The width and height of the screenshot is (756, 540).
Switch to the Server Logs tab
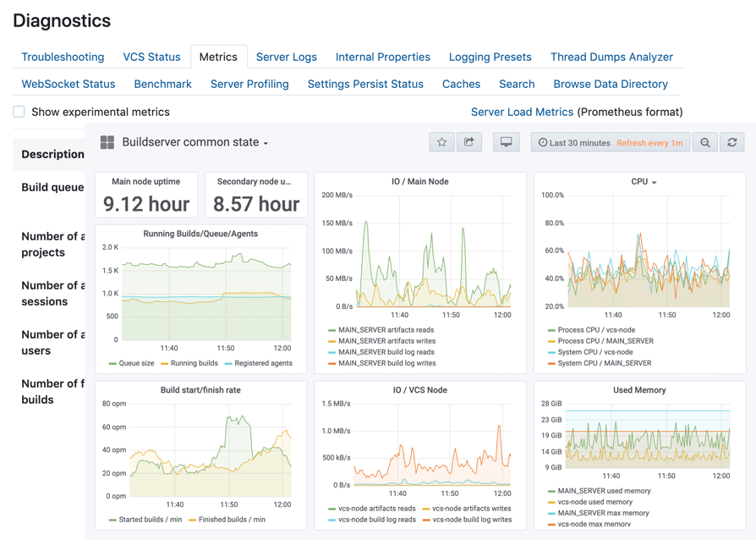point(286,57)
